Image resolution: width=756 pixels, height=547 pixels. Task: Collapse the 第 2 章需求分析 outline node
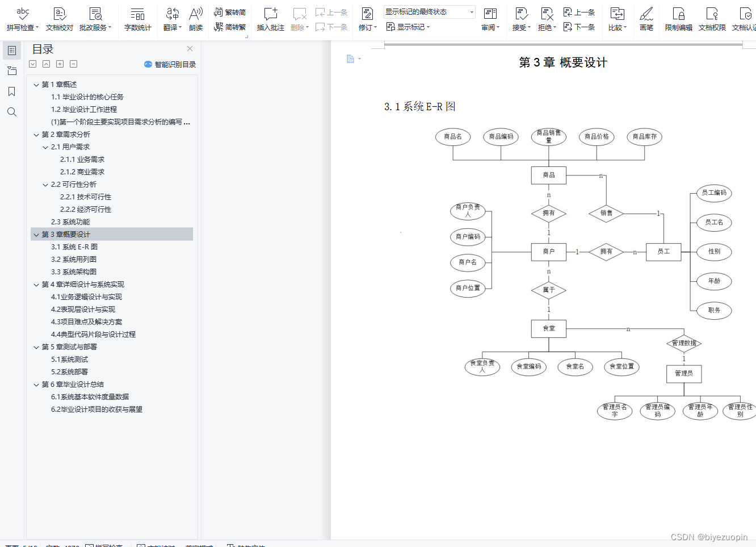[36, 135]
